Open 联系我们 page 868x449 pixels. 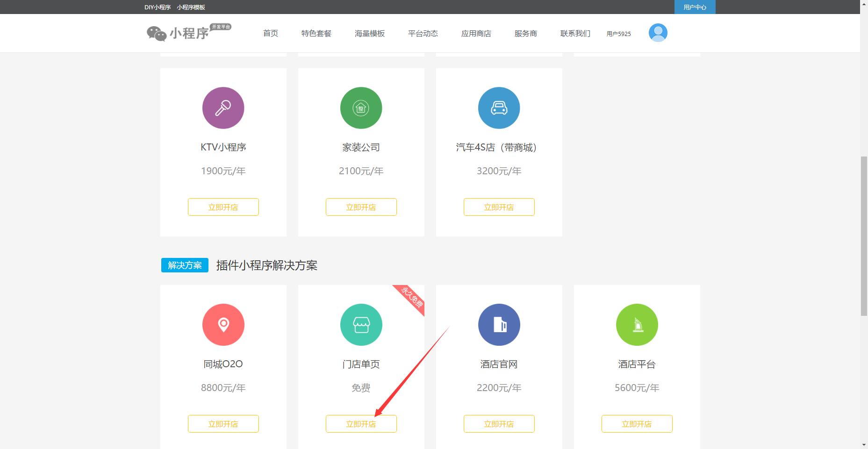click(x=575, y=33)
